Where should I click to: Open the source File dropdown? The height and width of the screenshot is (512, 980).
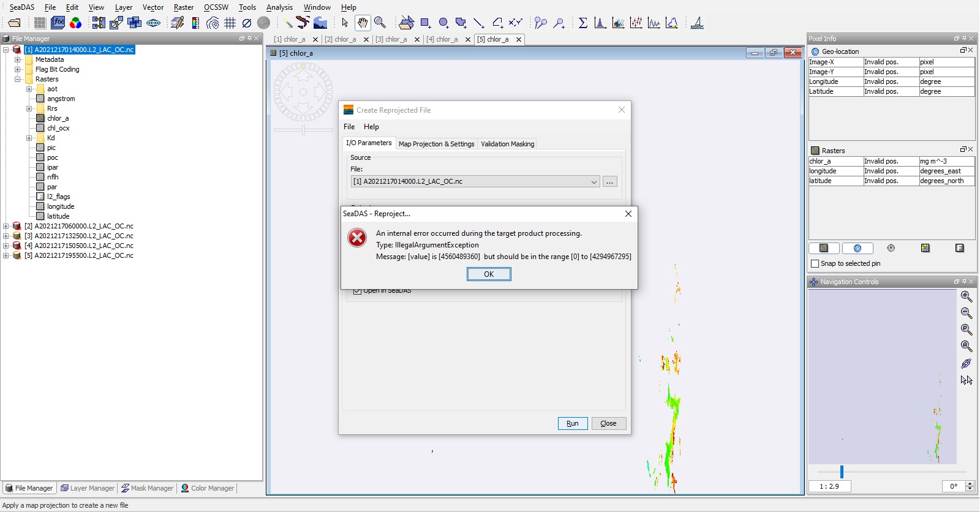[x=594, y=182]
